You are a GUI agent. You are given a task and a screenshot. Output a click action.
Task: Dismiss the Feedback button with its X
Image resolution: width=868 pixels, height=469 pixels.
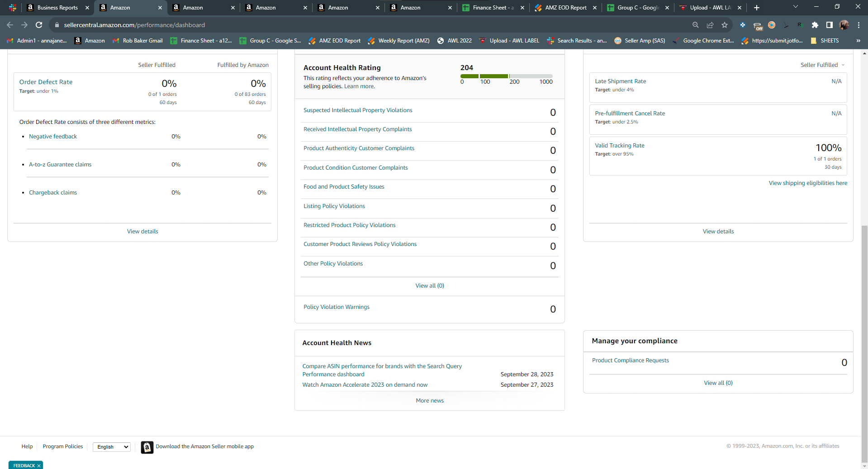[39, 465]
